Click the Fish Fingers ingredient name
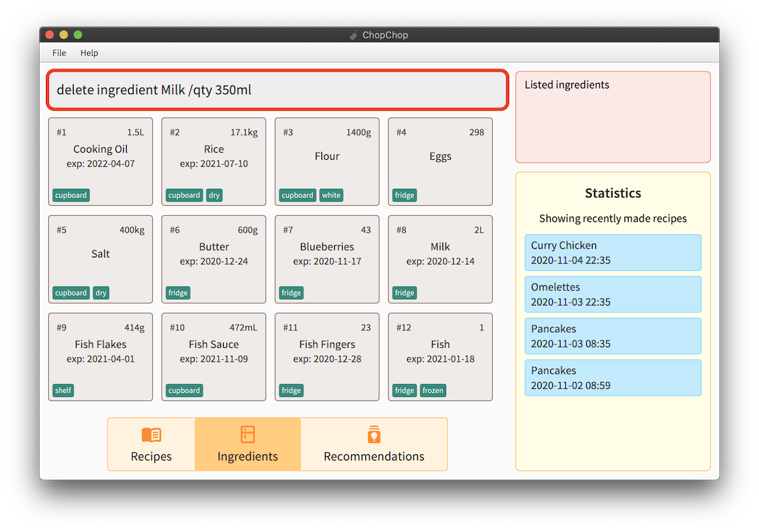Viewport: 759px width, 532px height. 326,345
